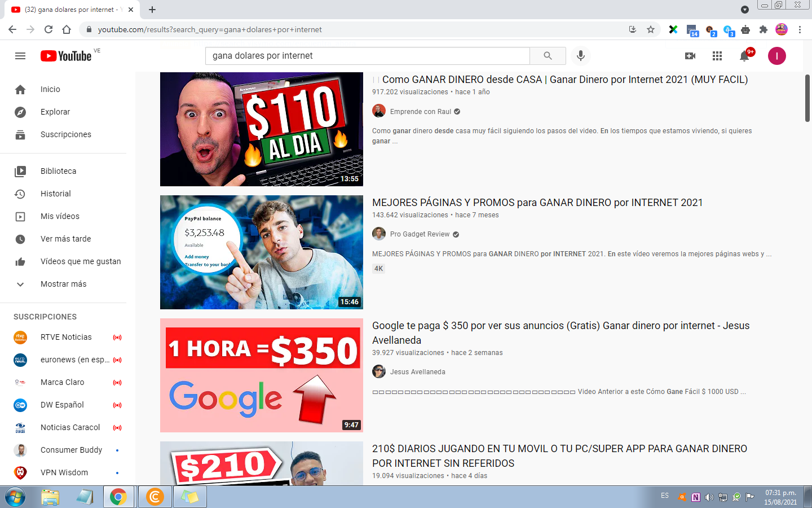Open 'Google te paga $ 350' video title
Image resolution: width=812 pixels, height=508 pixels.
[x=561, y=333]
